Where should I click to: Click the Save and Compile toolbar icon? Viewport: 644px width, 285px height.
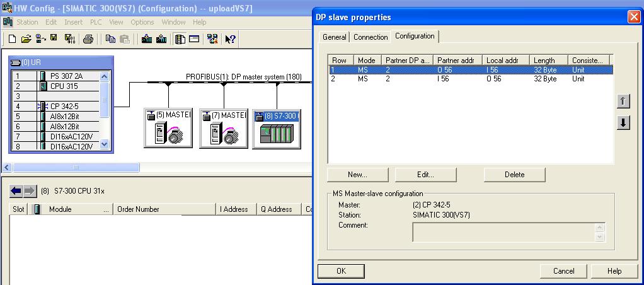point(70,39)
